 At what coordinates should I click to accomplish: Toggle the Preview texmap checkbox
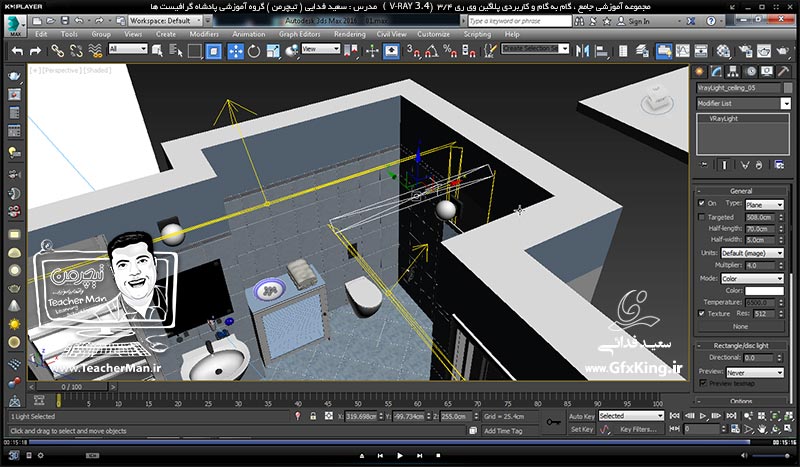coord(703,383)
